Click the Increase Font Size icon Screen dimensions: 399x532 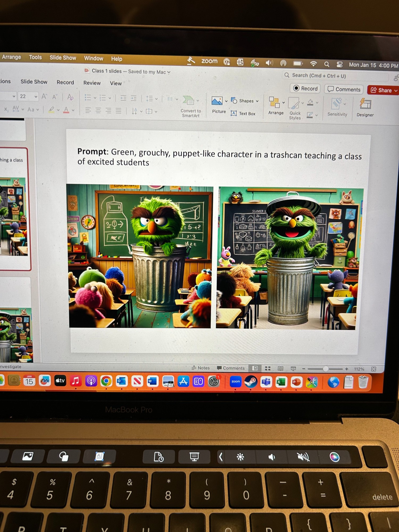coord(44,97)
